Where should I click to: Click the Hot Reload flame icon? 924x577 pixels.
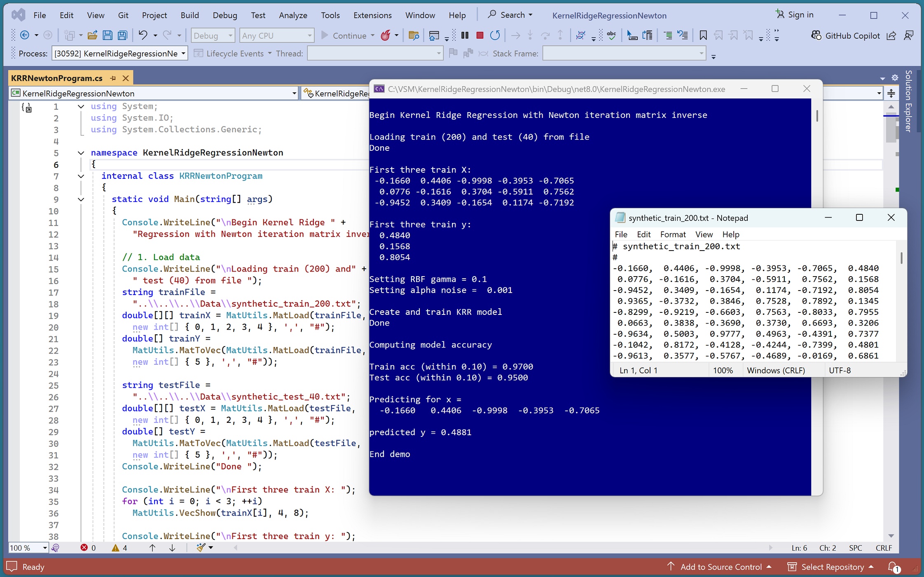tap(385, 35)
